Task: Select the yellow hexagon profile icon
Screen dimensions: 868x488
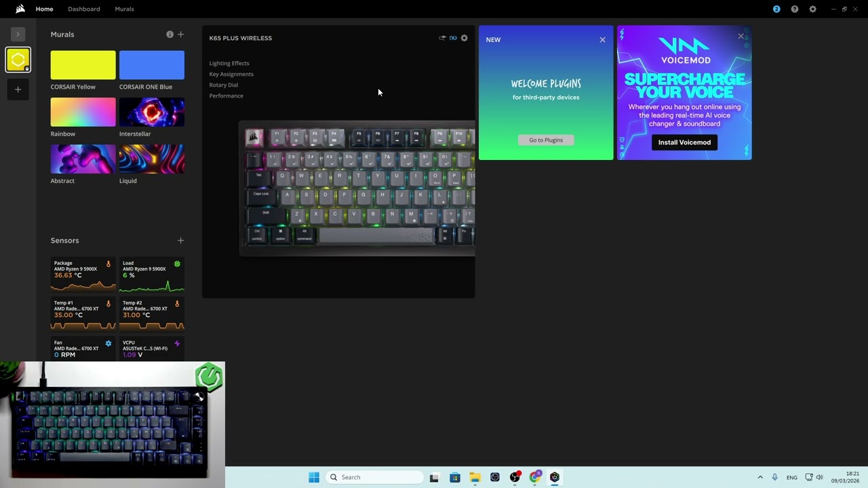Action: pyautogui.click(x=18, y=60)
